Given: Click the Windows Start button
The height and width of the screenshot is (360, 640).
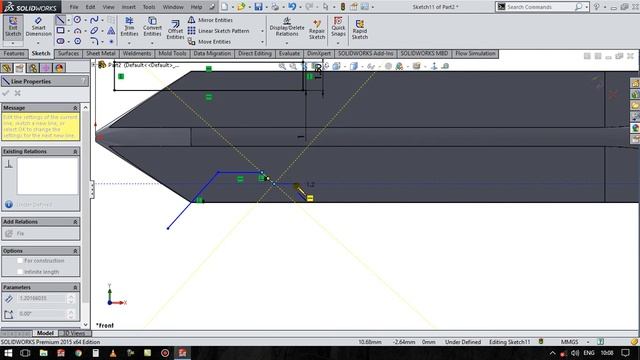Looking at the screenshot, I should click(x=8, y=353).
